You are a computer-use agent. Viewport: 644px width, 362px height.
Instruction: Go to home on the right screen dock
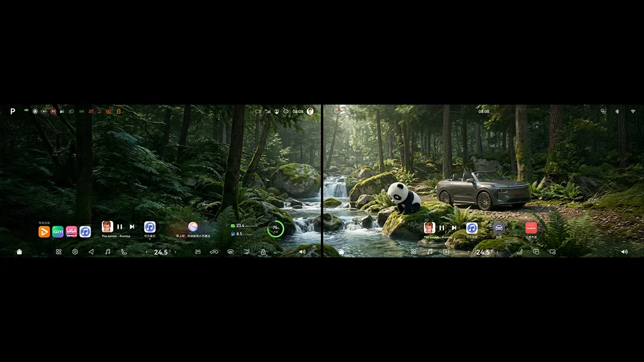(341, 252)
